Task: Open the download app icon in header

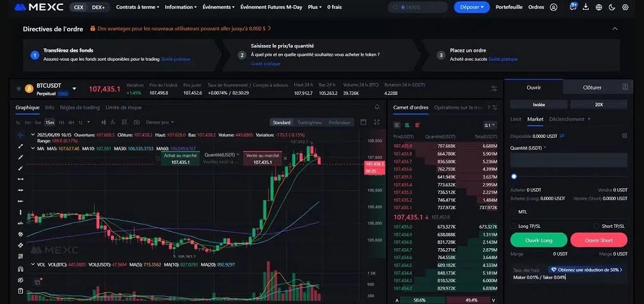Action: pos(586,7)
